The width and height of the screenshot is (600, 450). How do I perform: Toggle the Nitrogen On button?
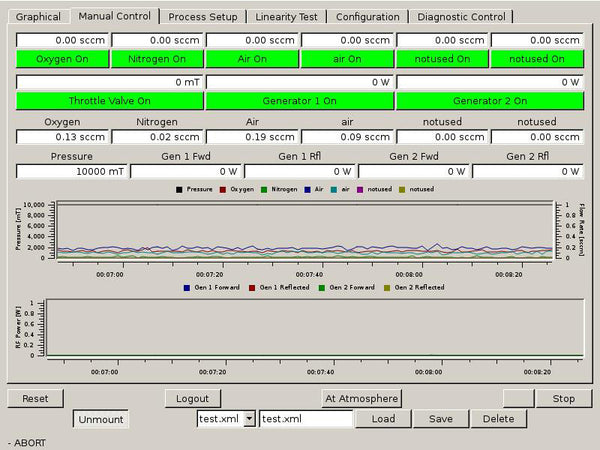[x=157, y=59]
